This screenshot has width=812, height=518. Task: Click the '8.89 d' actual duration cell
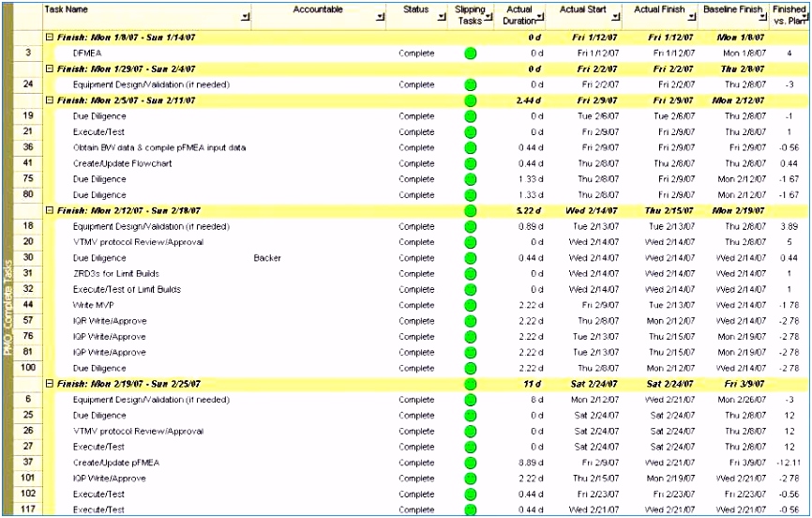pos(531,463)
